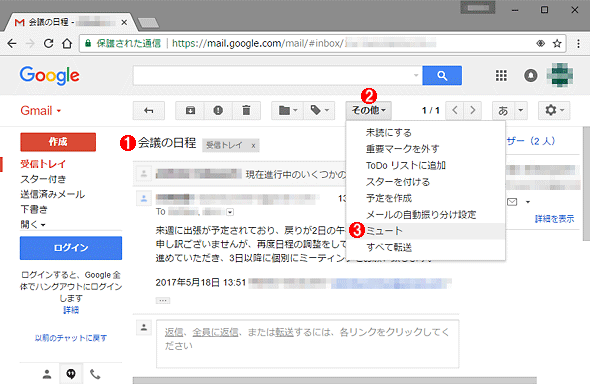Open the Google apps grid
The height and width of the screenshot is (384, 590).
[501, 76]
